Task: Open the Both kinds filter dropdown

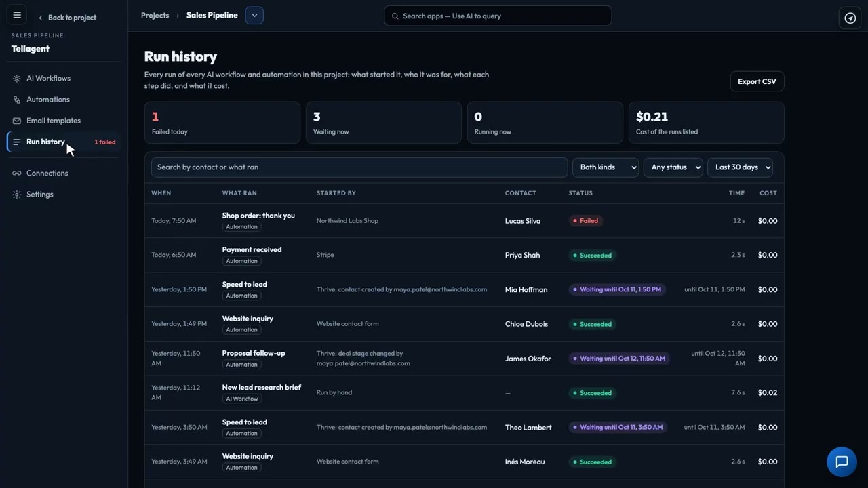Action: pyautogui.click(x=606, y=167)
